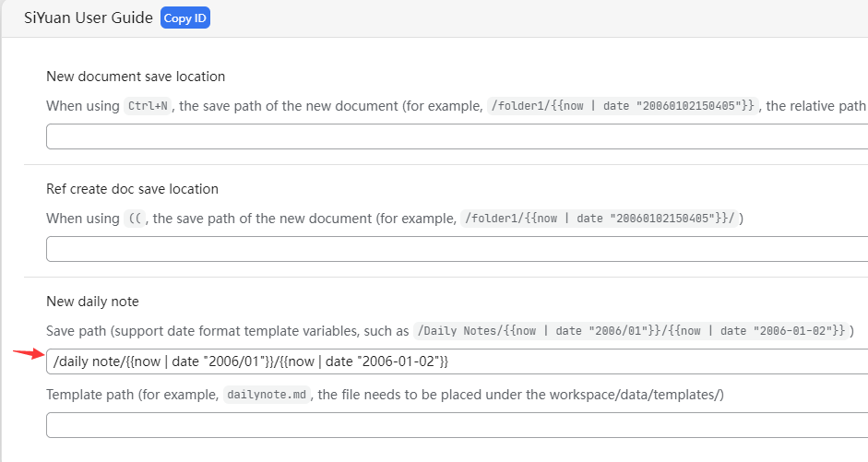Click the (( shortcut code snippet

click(x=136, y=219)
